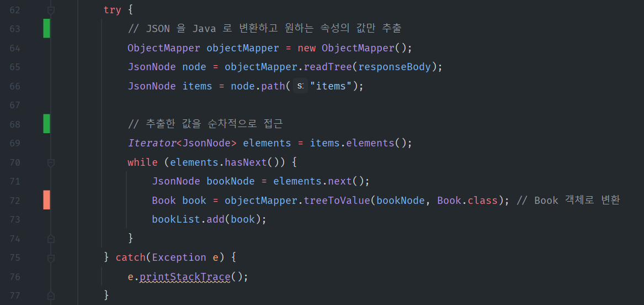Click the bookNode variable declaration on line 71
The width and height of the screenshot is (644, 305).
point(231,181)
